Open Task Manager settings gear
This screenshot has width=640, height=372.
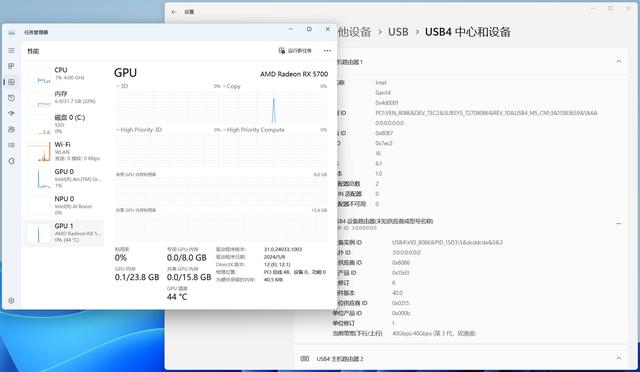click(x=11, y=301)
